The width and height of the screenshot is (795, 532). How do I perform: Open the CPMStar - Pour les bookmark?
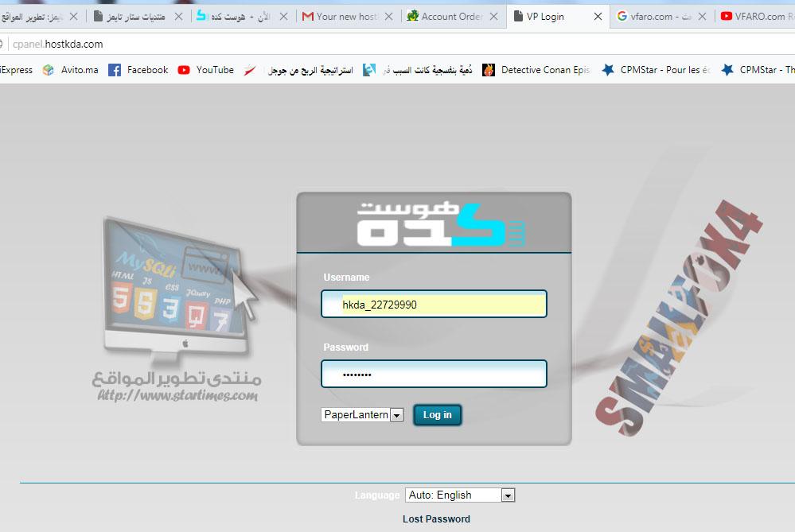coord(655,70)
